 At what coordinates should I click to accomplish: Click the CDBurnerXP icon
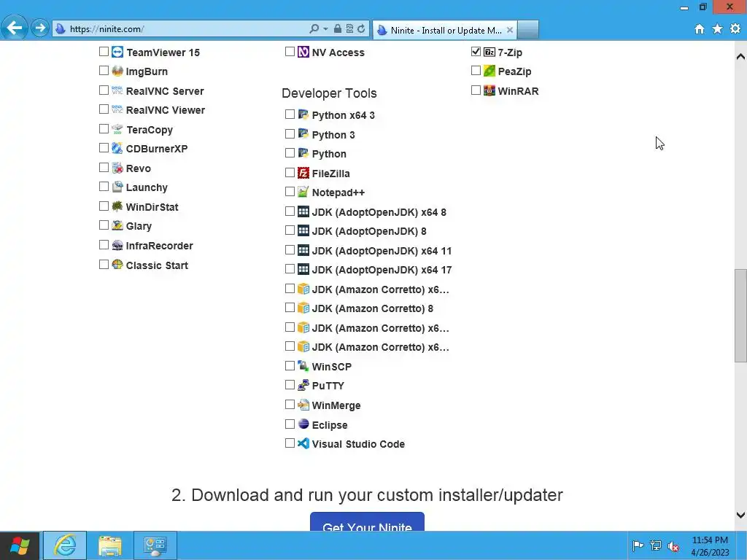coord(117,148)
